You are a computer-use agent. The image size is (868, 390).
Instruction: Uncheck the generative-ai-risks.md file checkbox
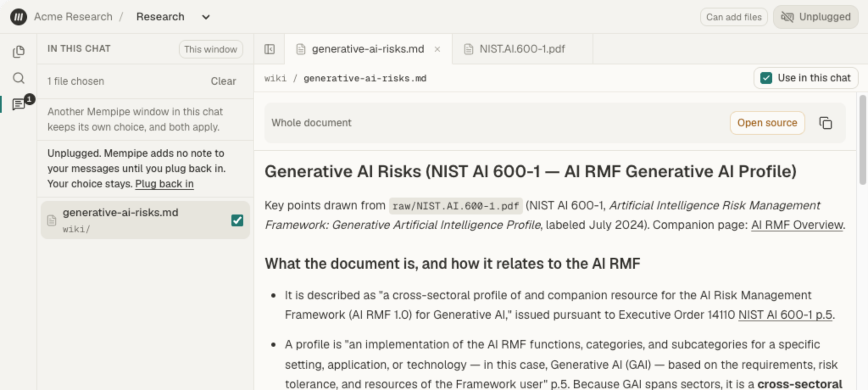tap(237, 220)
